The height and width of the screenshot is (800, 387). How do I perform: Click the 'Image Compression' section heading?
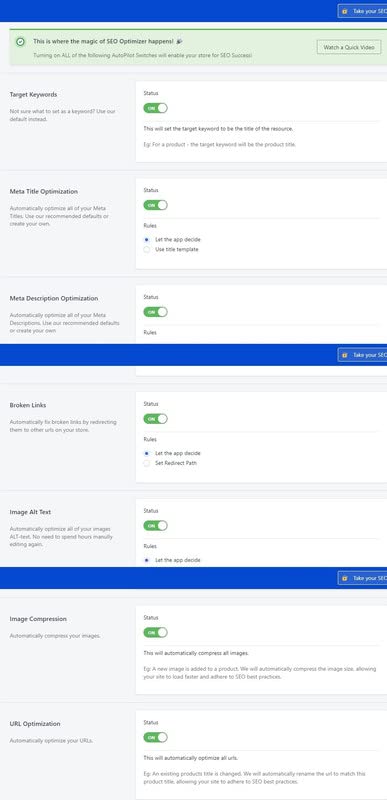38,619
